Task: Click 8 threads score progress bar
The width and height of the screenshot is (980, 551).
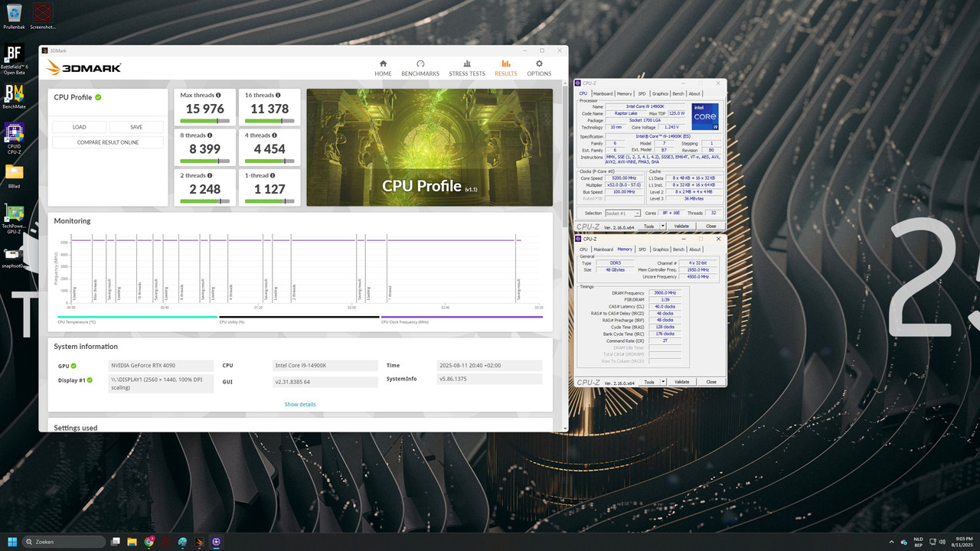Action: pyautogui.click(x=204, y=161)
